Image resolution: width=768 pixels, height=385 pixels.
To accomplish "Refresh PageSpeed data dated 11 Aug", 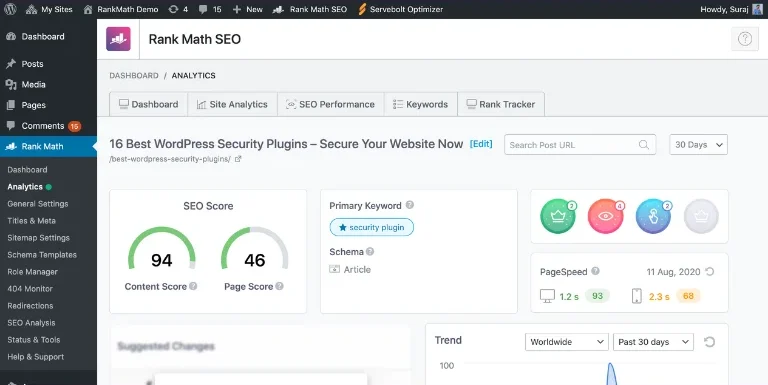I will coord(710,271).
